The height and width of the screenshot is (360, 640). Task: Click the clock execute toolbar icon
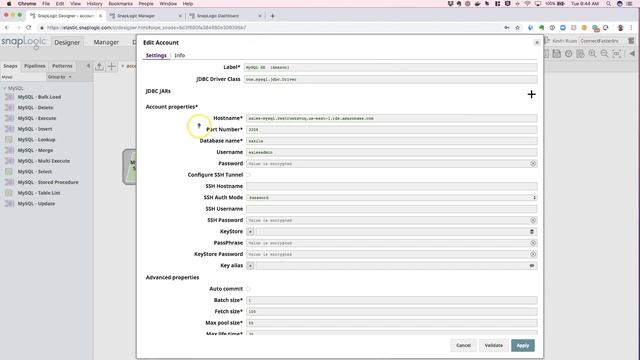pyautogui.click(x=568, y=54)
